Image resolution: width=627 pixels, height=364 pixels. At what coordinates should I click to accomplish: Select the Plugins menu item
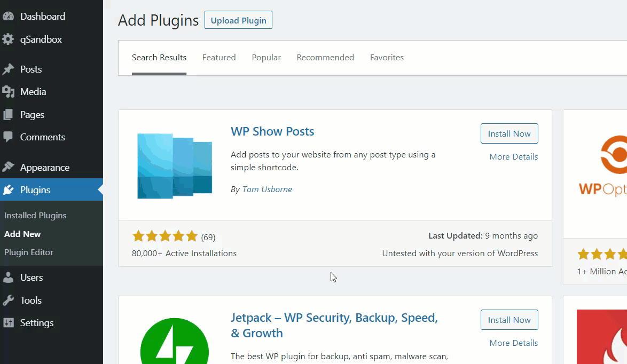click(x=51, y=190)
